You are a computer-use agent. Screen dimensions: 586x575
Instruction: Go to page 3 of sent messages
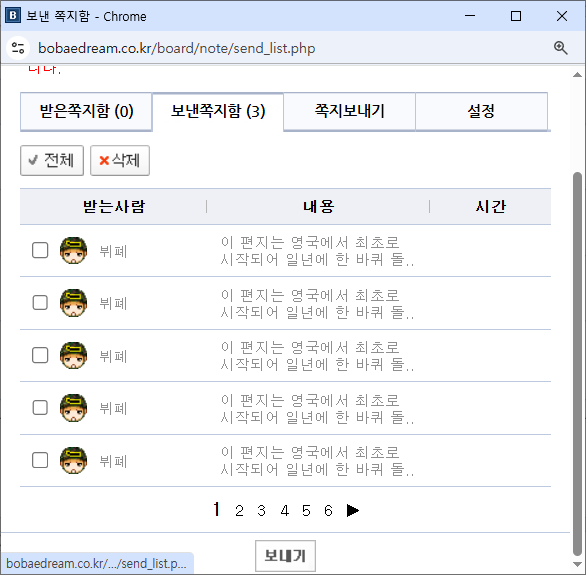point(262,510)
